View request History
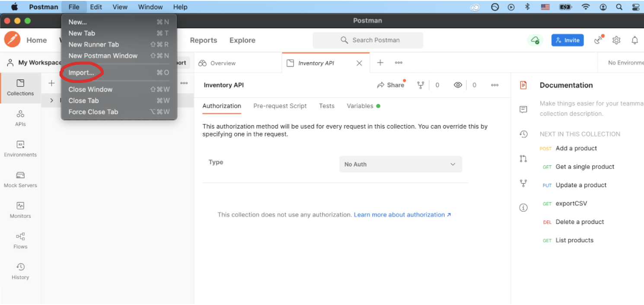 click(20, 270)
